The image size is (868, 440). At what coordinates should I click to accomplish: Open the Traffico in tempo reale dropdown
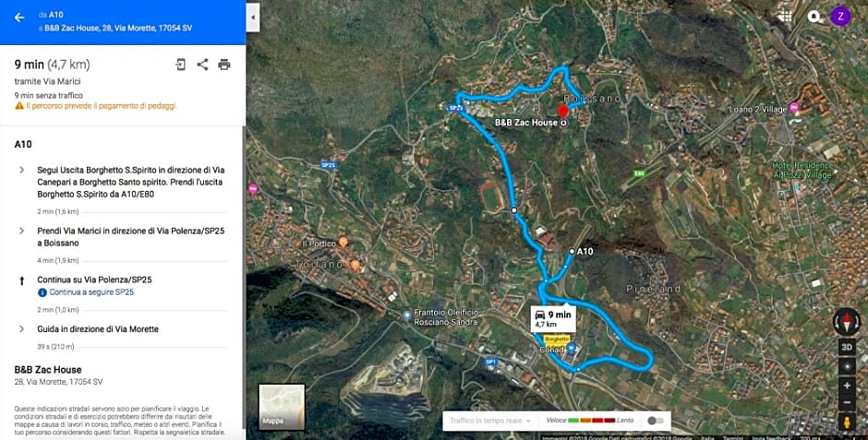point(490,421)
